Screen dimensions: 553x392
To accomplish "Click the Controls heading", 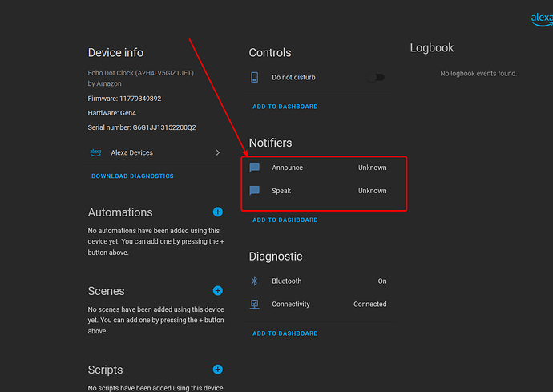I will click(270, 53).
